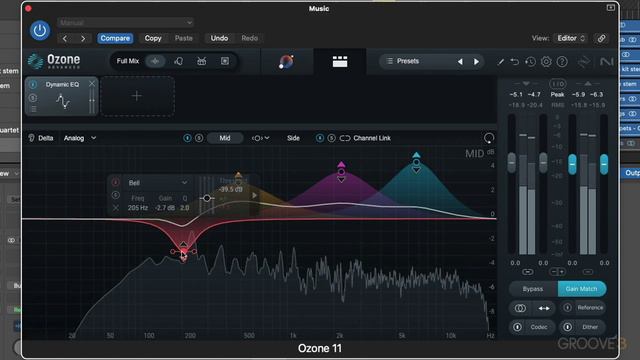Enable Gain Match
The height and width of the screenshot is (360, 640).
582,289
